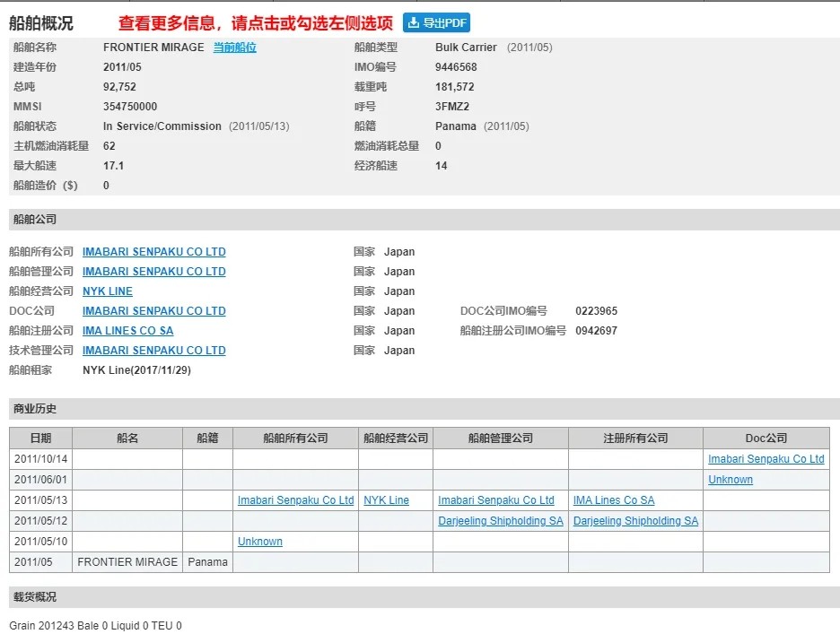The width and height of the screenshot is (840, 634).
Task: Select the 2011/05/12 date cell
Action: pyautogui.click(x=40, y=521)
